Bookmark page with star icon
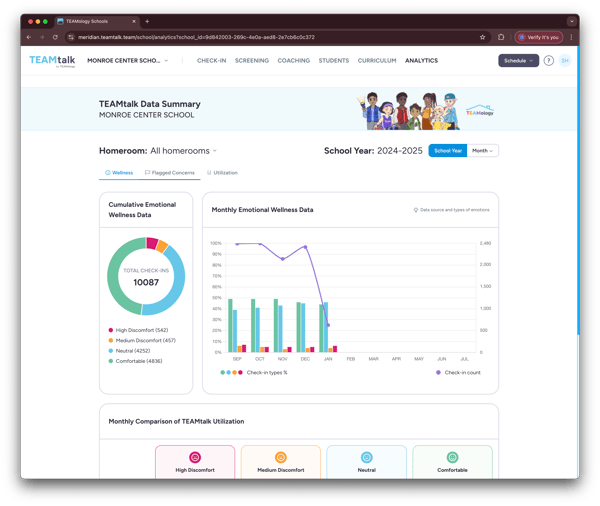Image resolution: width=600 pixels, height=506 pixels. [482, 37]
